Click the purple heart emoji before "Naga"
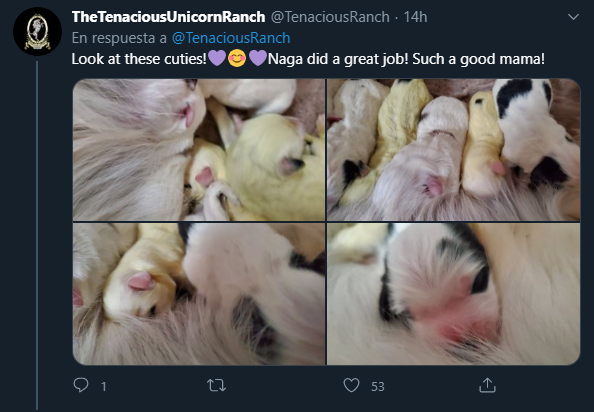This screenshot has height=412, width=594. click(x=258, y=59)
